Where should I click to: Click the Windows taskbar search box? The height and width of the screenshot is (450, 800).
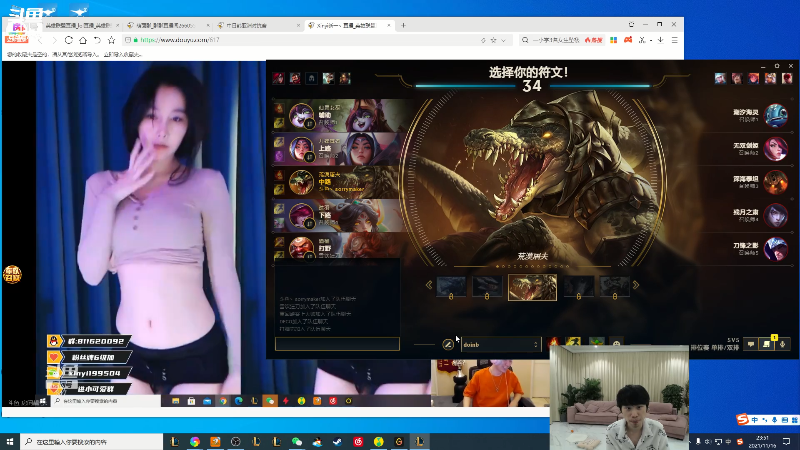tap(92, 442)
